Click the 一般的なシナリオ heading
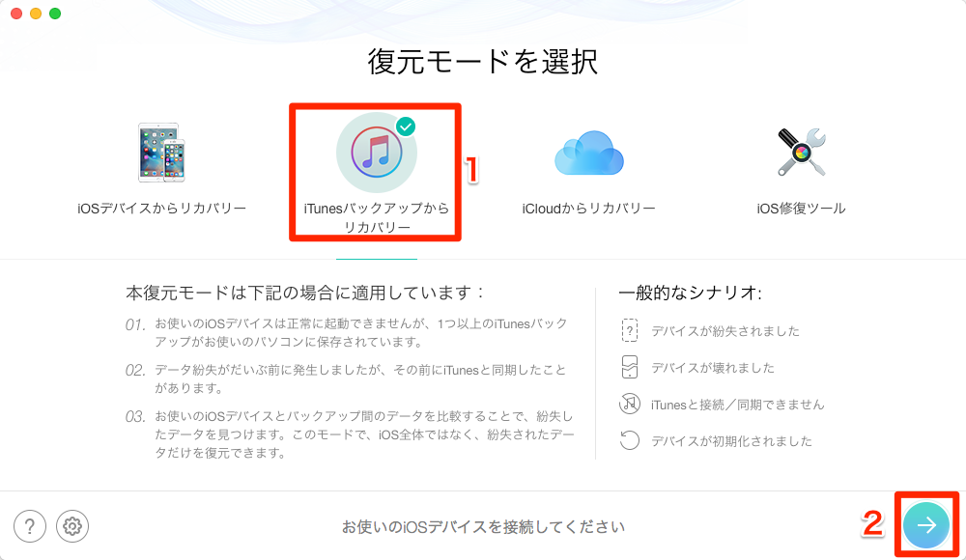 point(690,293)
